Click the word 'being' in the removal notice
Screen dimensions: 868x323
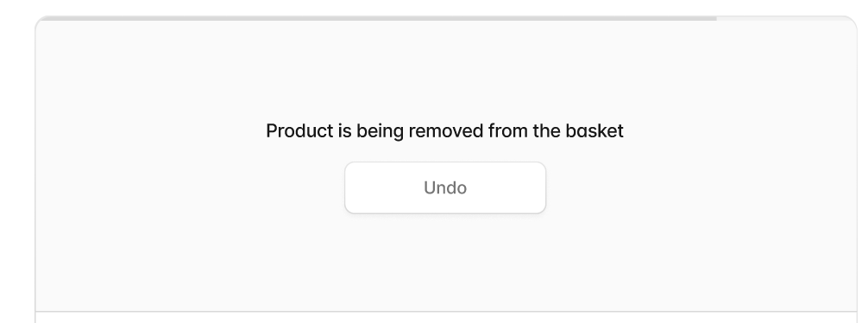pos(379,131)
